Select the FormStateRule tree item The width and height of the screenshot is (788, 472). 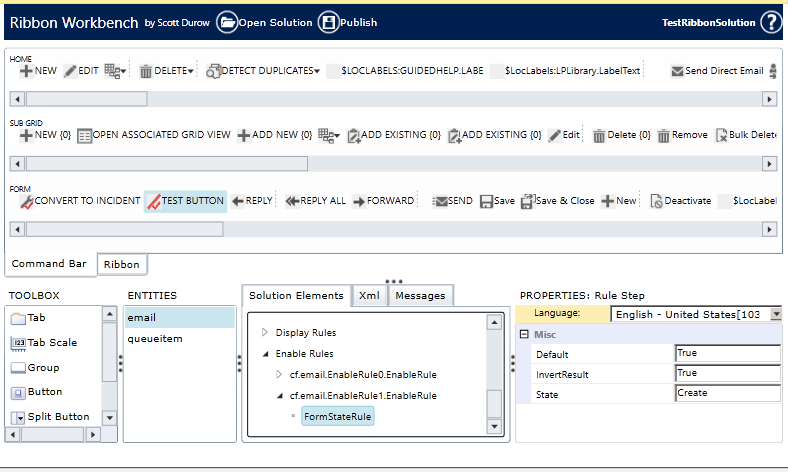[x=338, y=416]
